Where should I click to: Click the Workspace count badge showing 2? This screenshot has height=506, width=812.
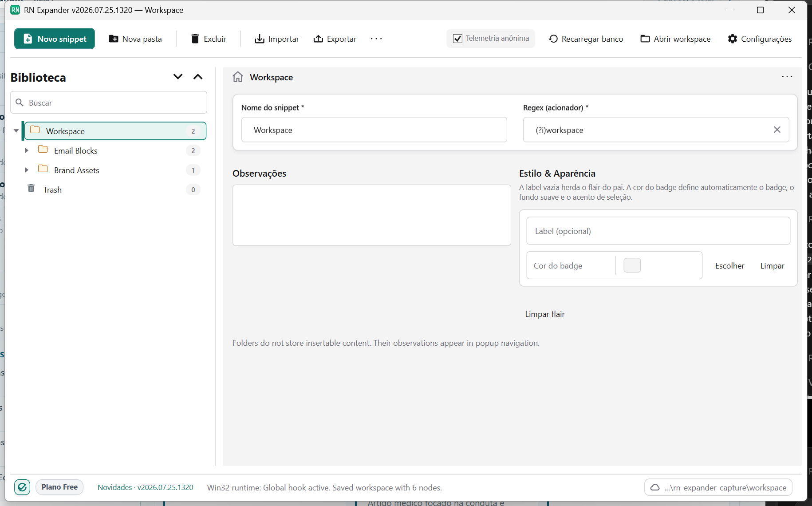point(193,131)
